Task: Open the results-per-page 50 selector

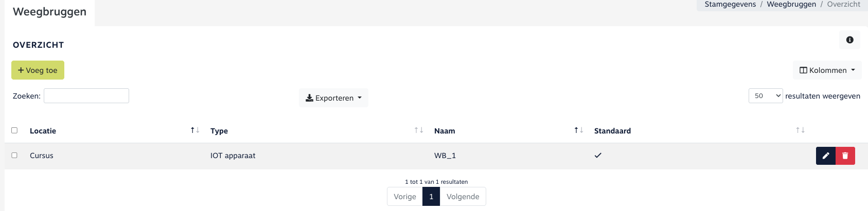Action: tap(766, 96)
